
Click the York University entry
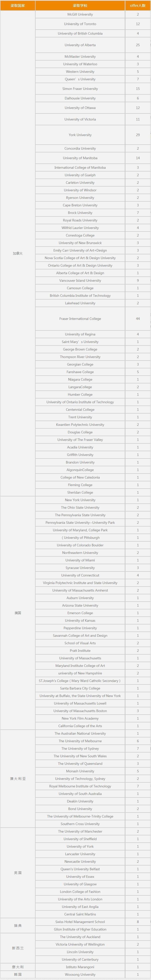[80, 135]
